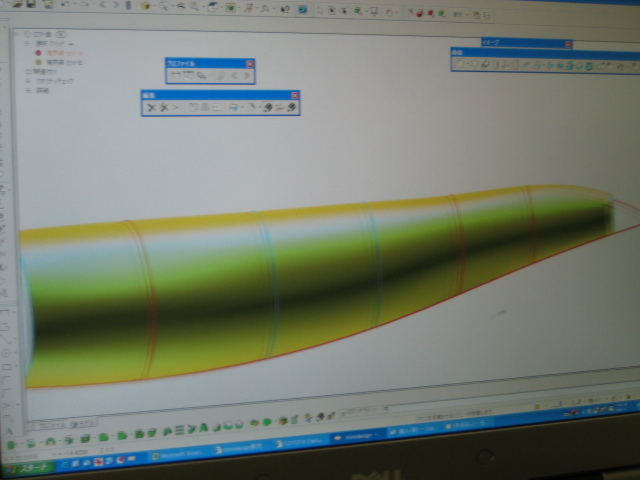Expand the third-level 関連 tree node
Image resolution: width=640 pixels, height=480 pixels.
pos(28,71)
